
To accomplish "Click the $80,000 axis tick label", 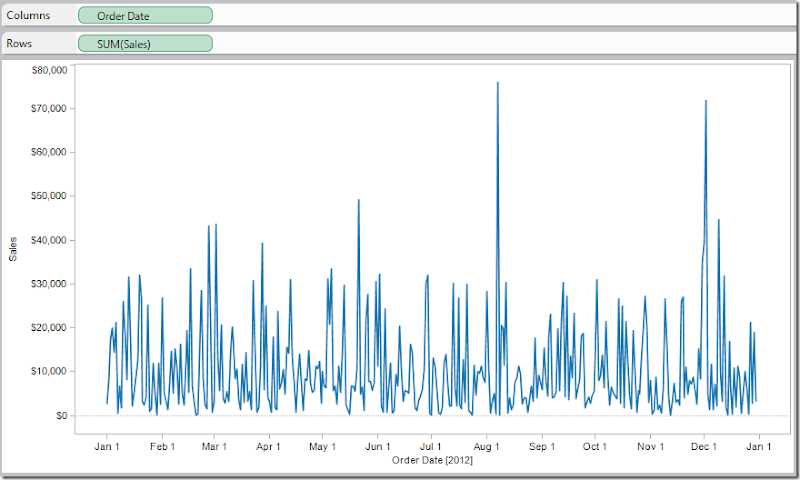I will [49, 70].
